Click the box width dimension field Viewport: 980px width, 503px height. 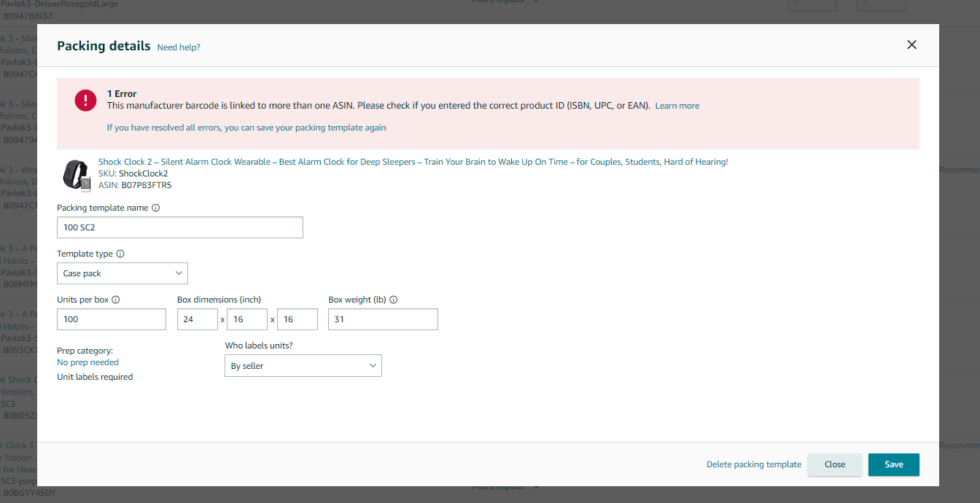coord(247,319)
